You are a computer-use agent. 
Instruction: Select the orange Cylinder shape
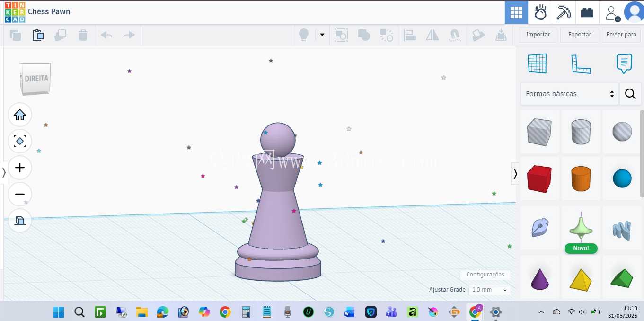point(581,179)
